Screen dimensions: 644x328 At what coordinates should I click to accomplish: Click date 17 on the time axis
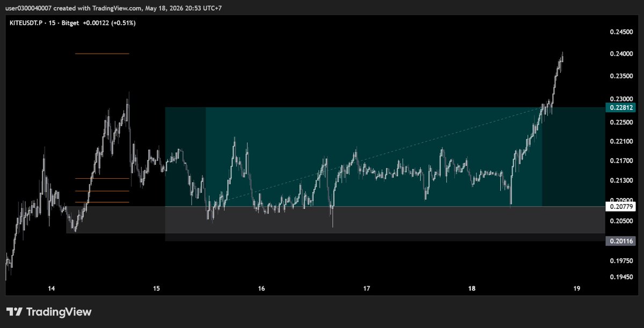point(367,288)
